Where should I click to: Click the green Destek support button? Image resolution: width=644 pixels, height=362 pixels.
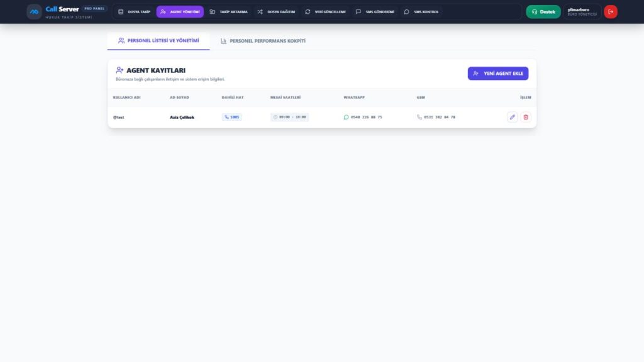[x=543, y=12]
